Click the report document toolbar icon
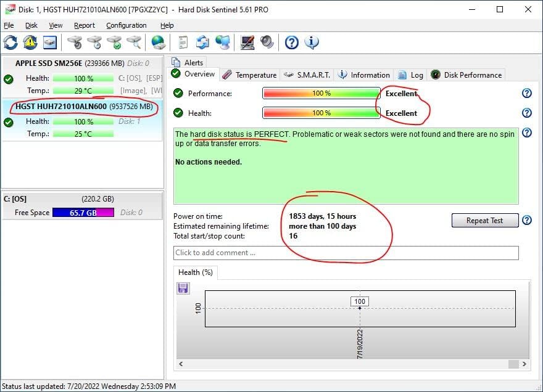 [x=183, y=43]
